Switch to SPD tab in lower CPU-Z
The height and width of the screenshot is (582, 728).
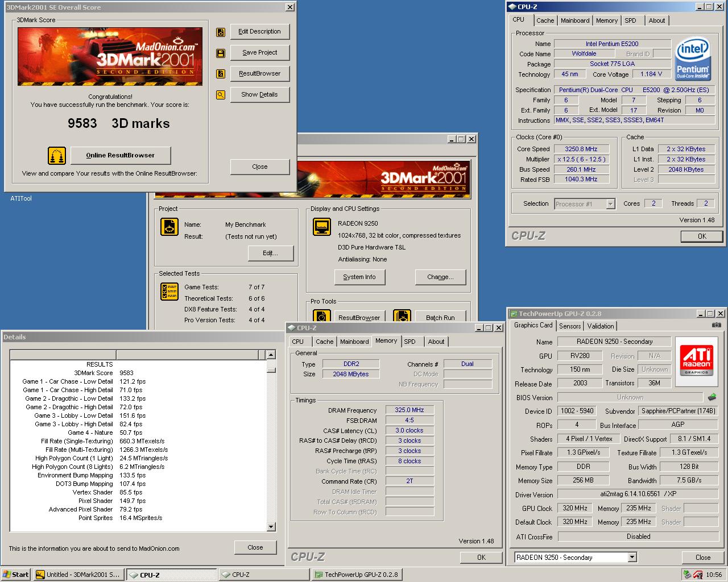[x=409, y=342]
